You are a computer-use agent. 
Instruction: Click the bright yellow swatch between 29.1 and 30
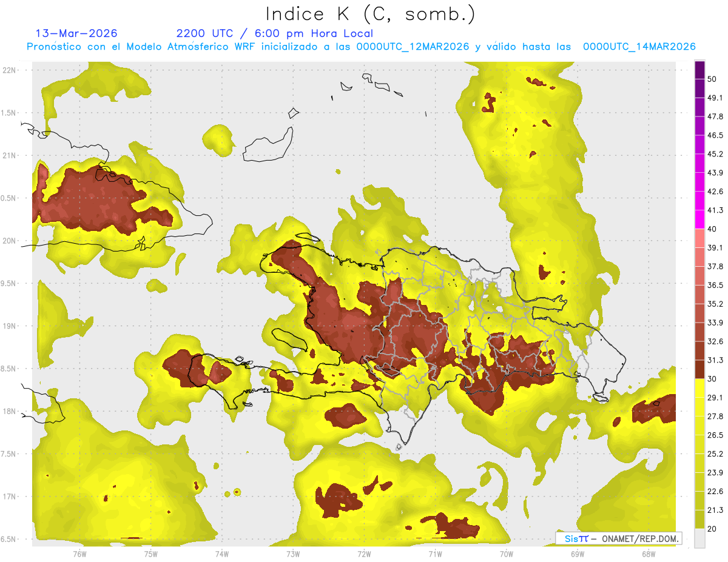[x=699, y=388]
